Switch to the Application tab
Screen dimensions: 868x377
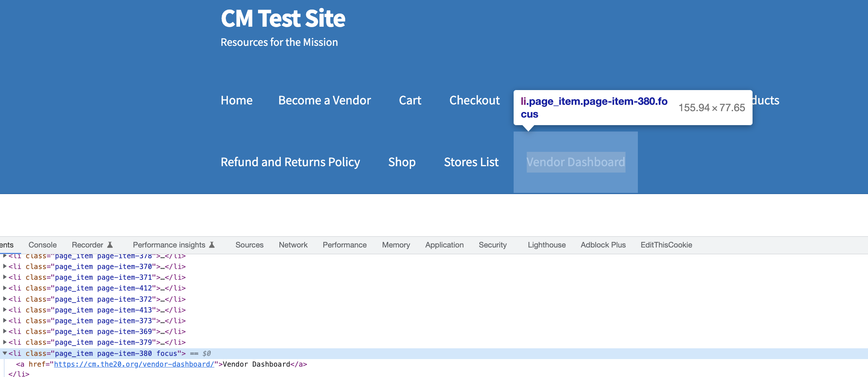(444, 245)
